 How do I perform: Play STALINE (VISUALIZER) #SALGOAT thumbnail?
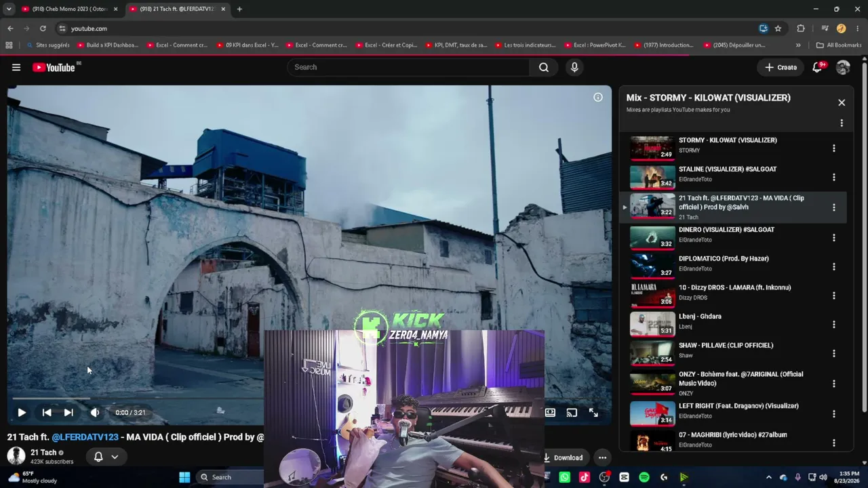[652, 178]
